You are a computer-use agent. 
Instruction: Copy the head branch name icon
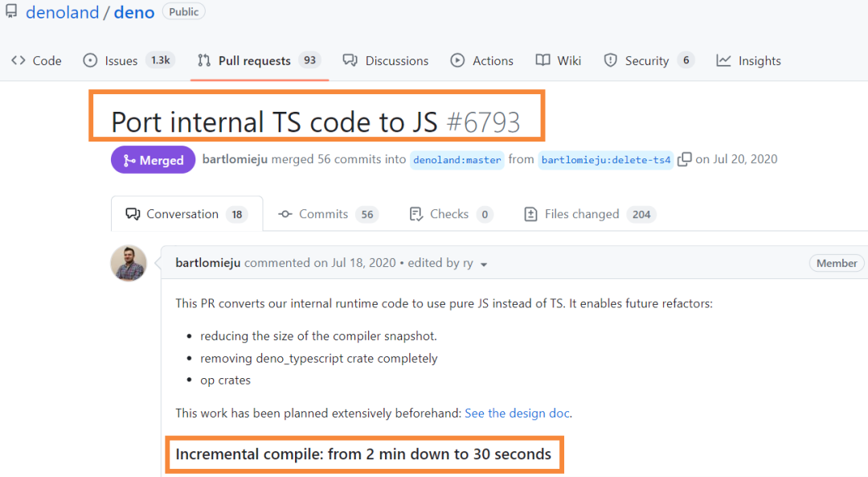coord(684,159)
